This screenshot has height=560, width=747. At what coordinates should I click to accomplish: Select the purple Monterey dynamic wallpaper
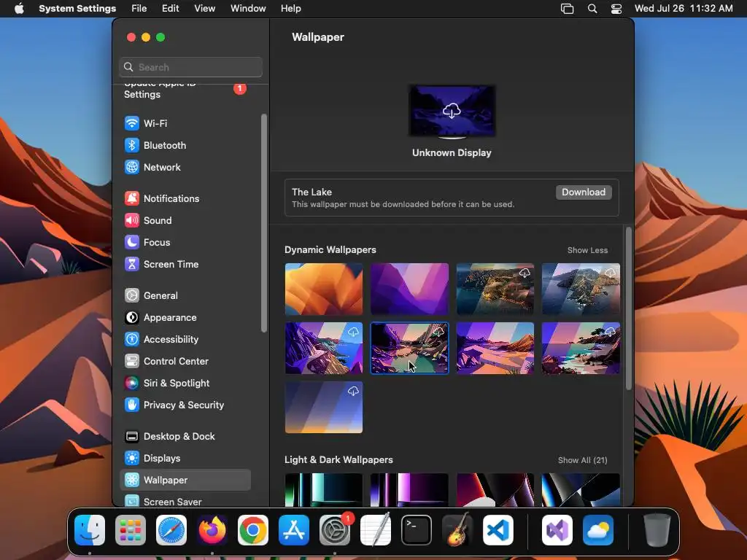(410, 289)
